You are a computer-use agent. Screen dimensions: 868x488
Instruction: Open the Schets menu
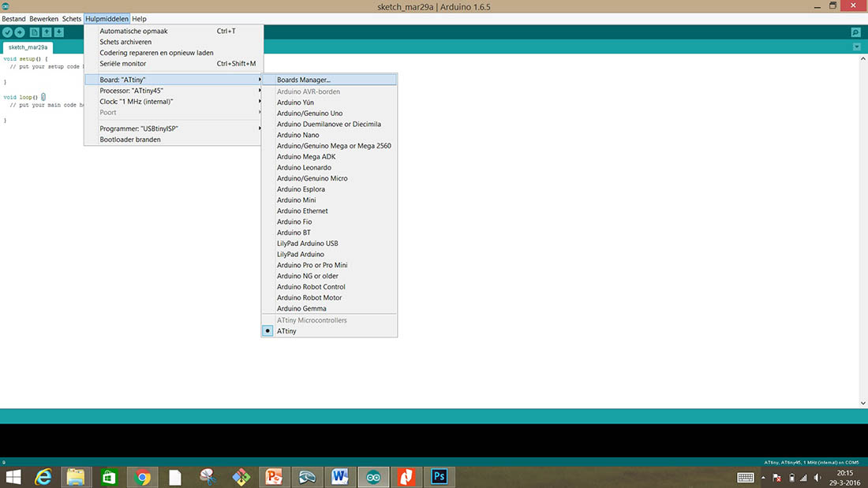[71, 19]
